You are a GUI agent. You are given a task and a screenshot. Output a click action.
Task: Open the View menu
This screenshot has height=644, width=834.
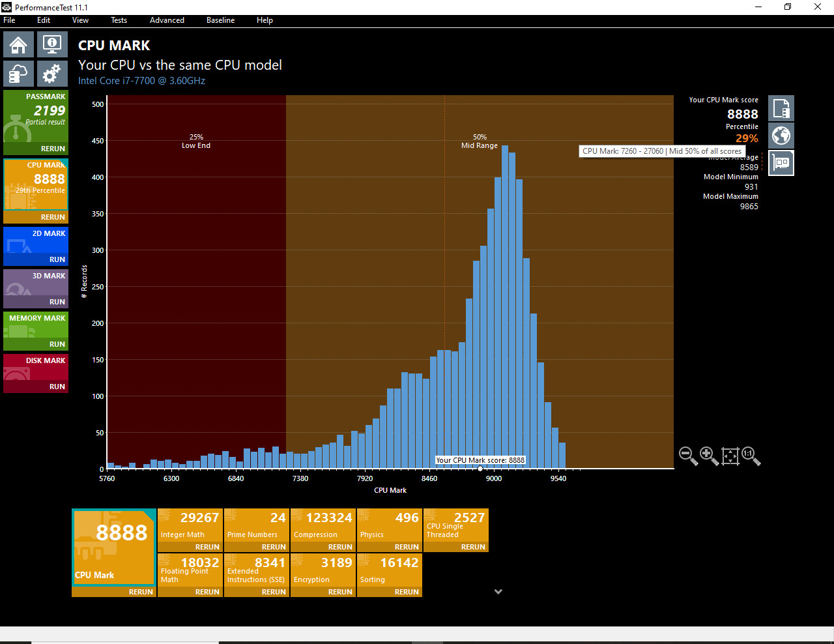pos(81,20)
